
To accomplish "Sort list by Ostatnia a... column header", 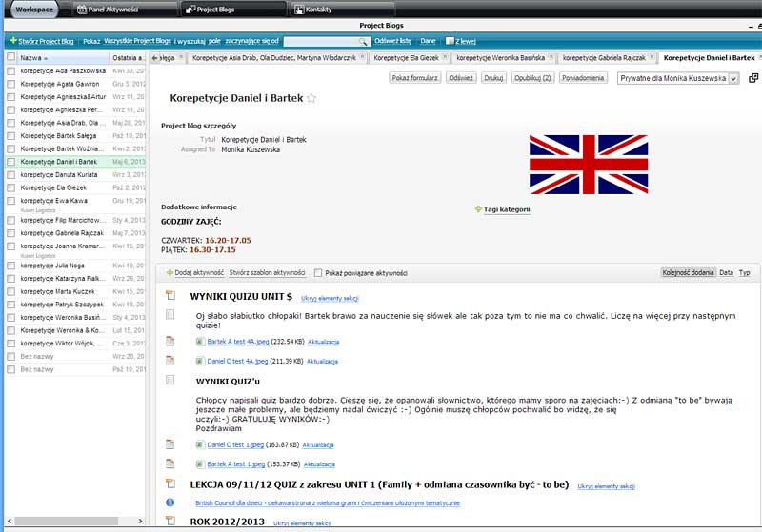I will (x=128, y=58).
